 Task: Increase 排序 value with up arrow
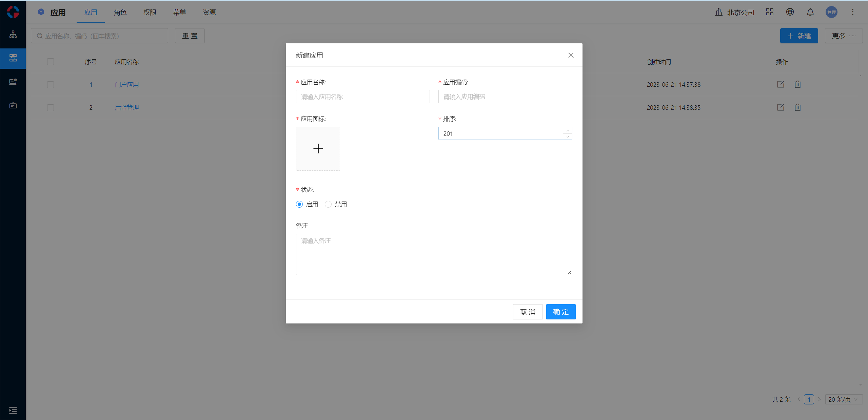point(568,130)
